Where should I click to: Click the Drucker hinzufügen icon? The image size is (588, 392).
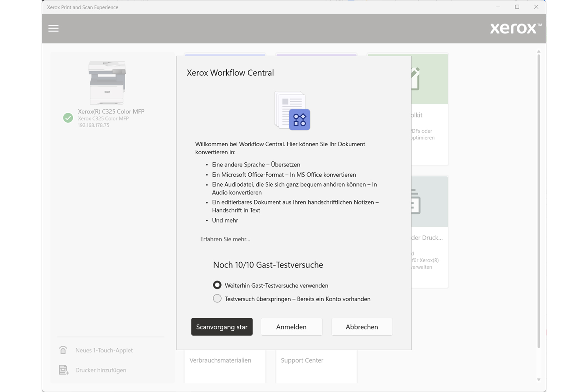point(64,370)
